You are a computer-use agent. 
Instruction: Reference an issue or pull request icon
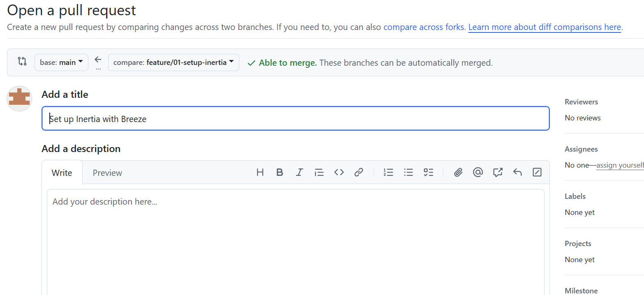(498, 173)
